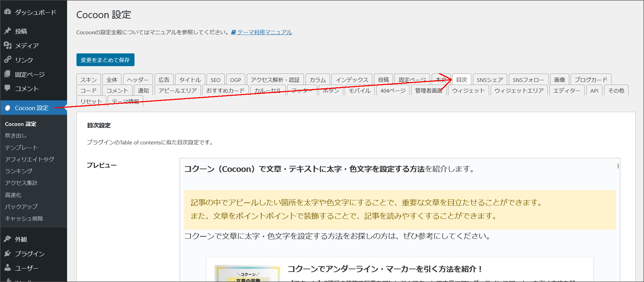Click the 変更をまとめて保存 button
Viewport: 644px width, 282px height.
click(105, 60)
